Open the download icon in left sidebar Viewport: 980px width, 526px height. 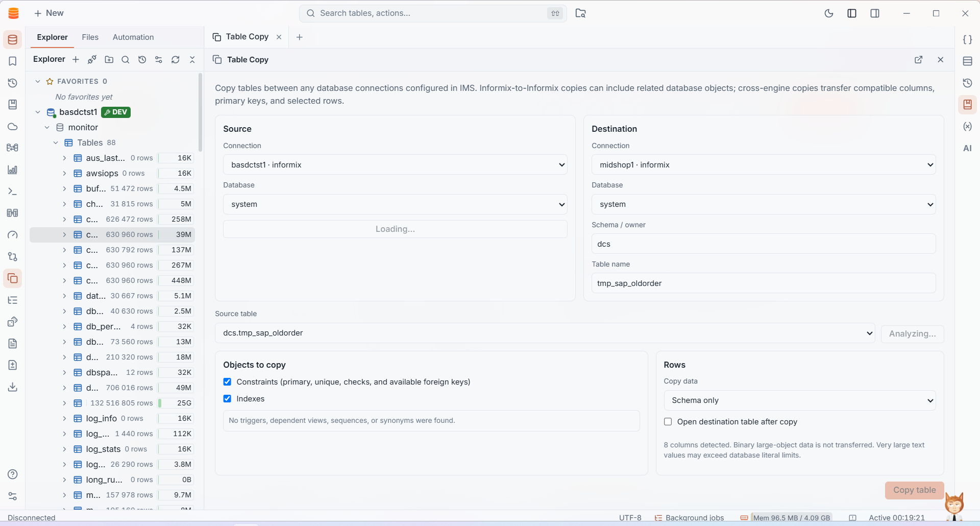(x=13, y=387)
